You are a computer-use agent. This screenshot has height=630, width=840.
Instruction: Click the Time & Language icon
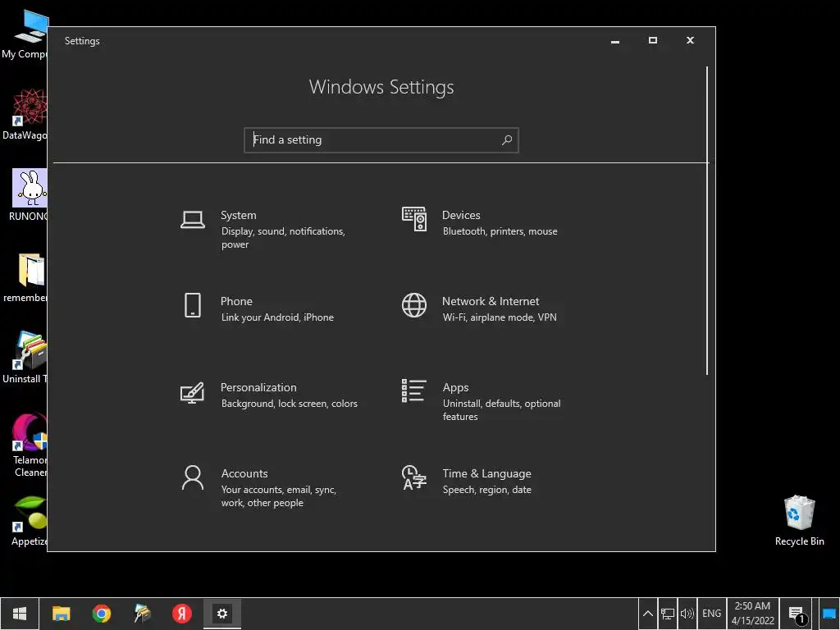(x=414, y=477)
